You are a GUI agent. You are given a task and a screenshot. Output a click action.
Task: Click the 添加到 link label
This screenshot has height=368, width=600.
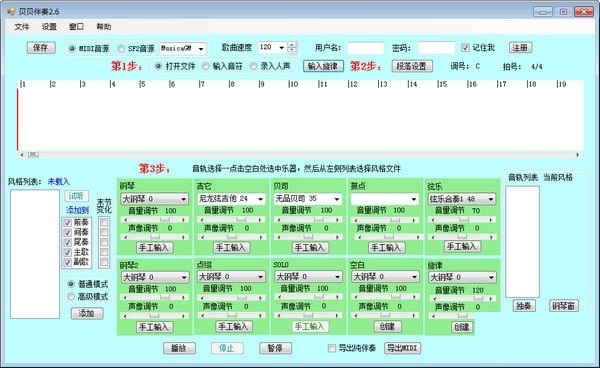[x=77, y=210]
